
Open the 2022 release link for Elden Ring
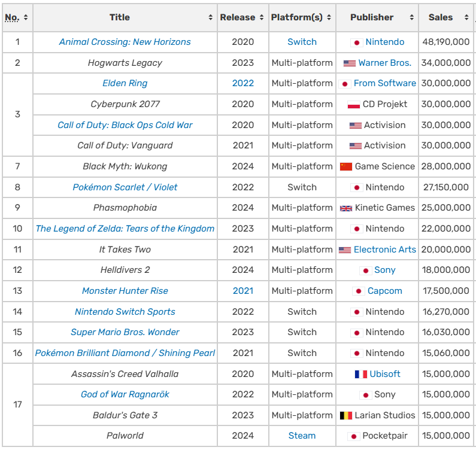(x=243, y=83)
